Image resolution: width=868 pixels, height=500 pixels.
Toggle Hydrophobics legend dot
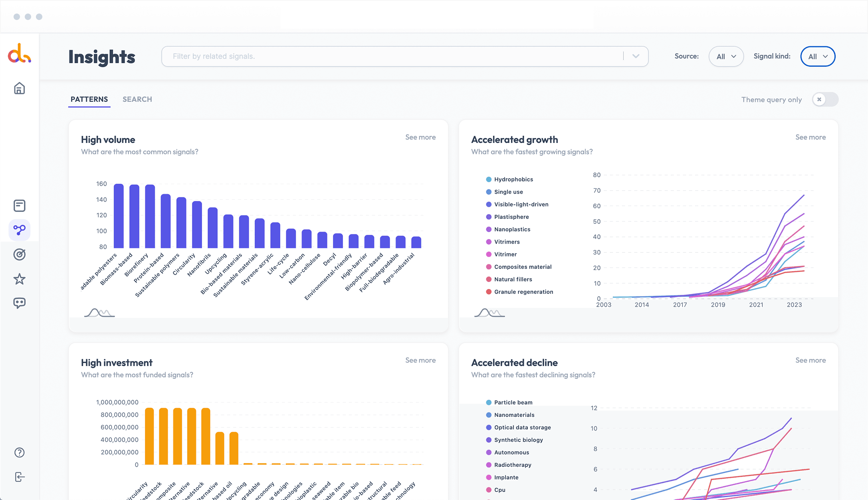point(488,179)
